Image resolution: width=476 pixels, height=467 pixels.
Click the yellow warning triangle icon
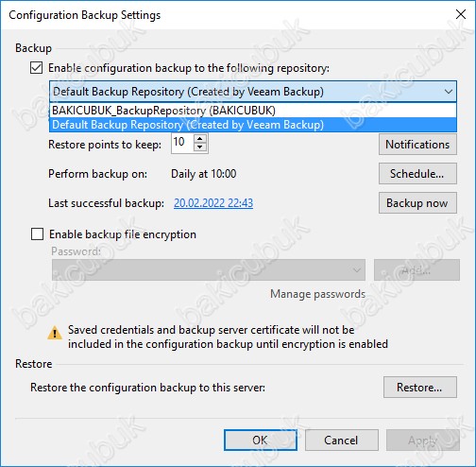55,333
